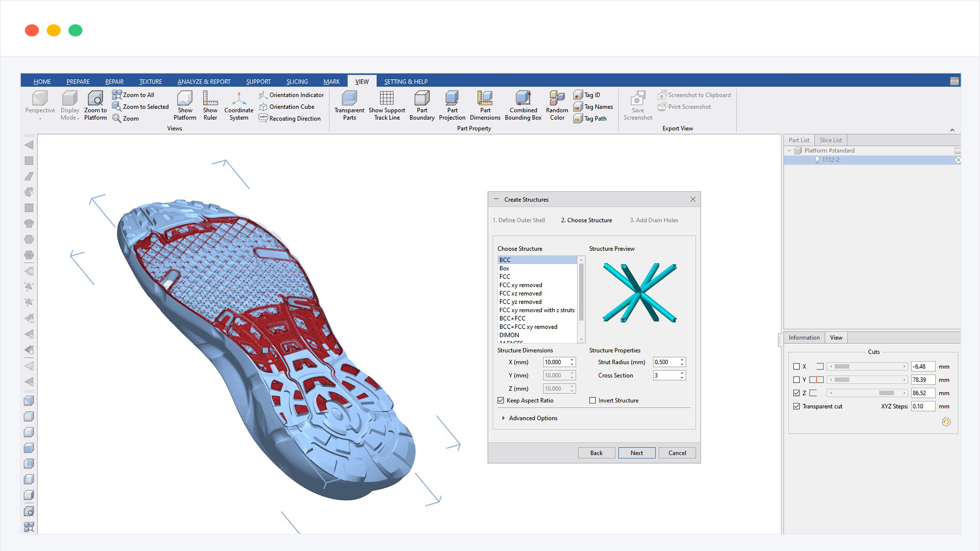This screenshot has width=980, height=551.
Task: Enable the Invert Structure checkbox
Action: click(593, 400)
